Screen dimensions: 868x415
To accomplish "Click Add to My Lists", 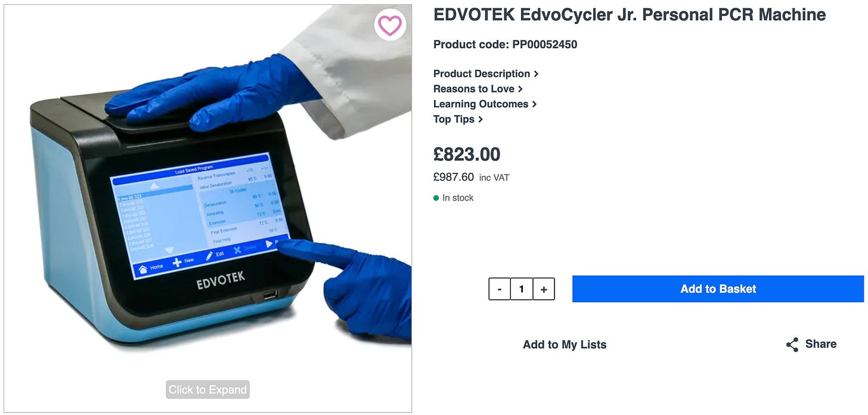I will click(x=565, y=345).
